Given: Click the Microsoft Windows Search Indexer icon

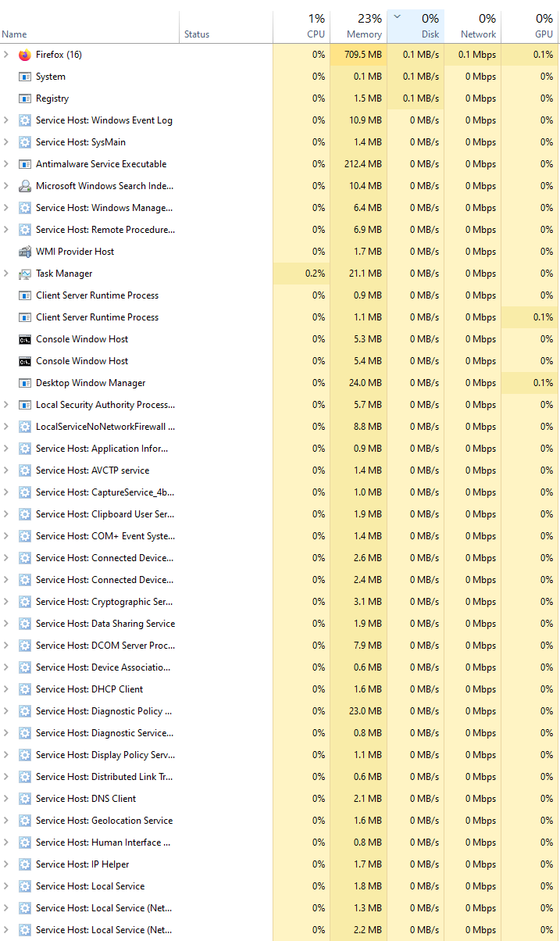Looking at the screenshot, I should 24,186.
